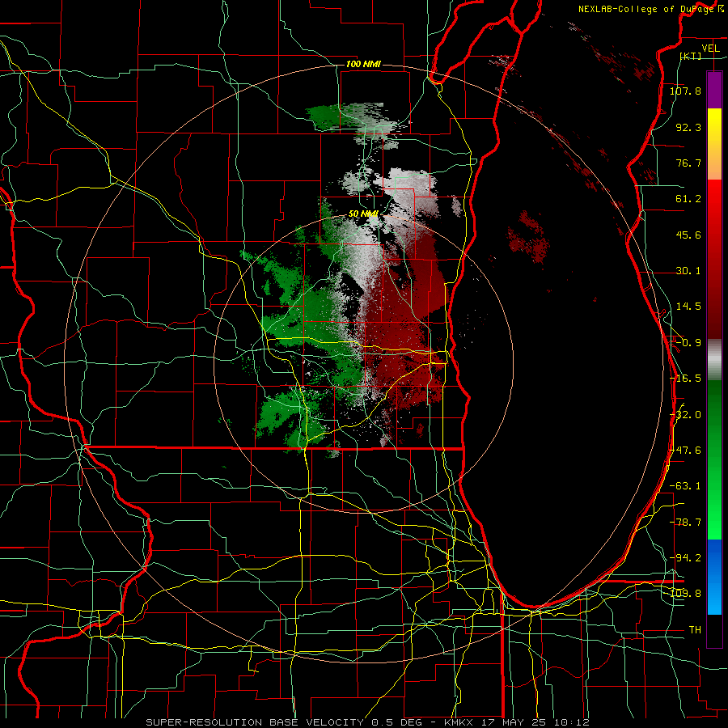Select the 45.6 velocity scale value
The width and height of the screenshot is (728, 728).
coord(688,235)
